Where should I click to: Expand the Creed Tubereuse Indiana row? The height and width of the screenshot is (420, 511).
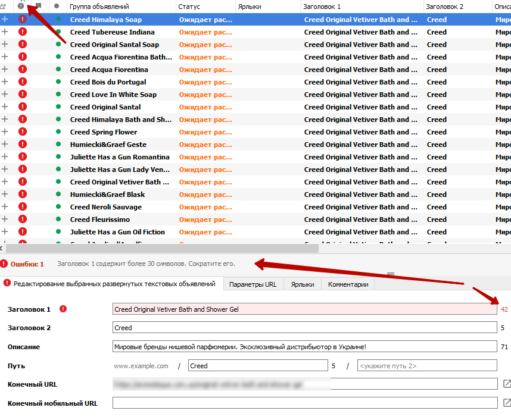[5, 32]
